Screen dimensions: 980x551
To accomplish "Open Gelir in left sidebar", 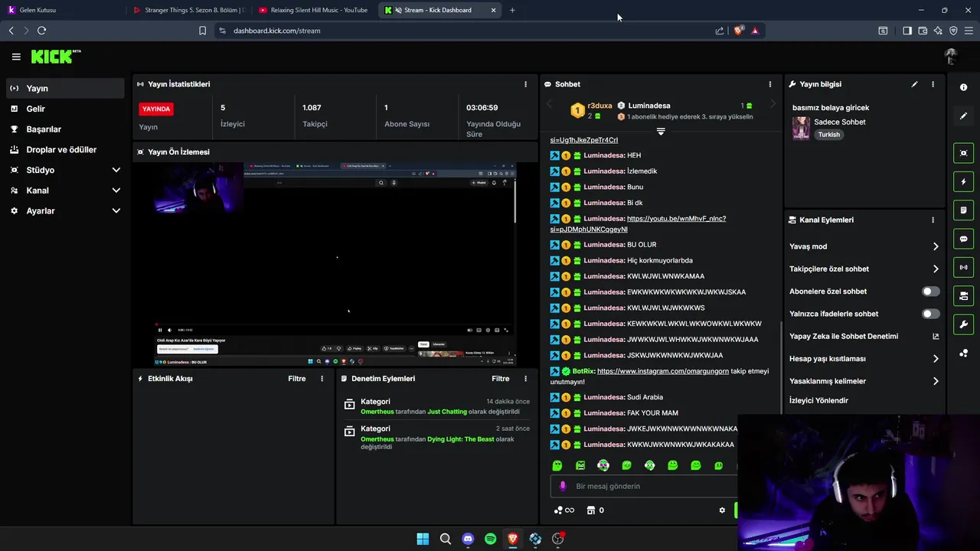I will (x=65, y=109).
